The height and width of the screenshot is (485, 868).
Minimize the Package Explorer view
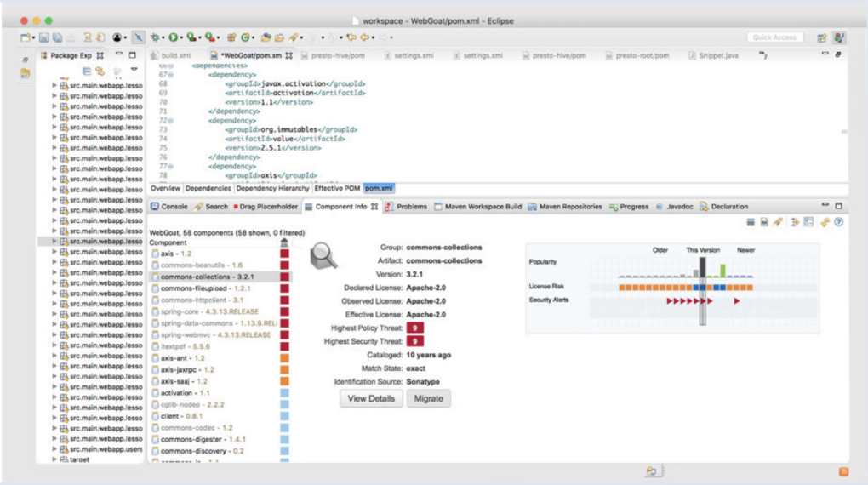[x=118, y=54]
